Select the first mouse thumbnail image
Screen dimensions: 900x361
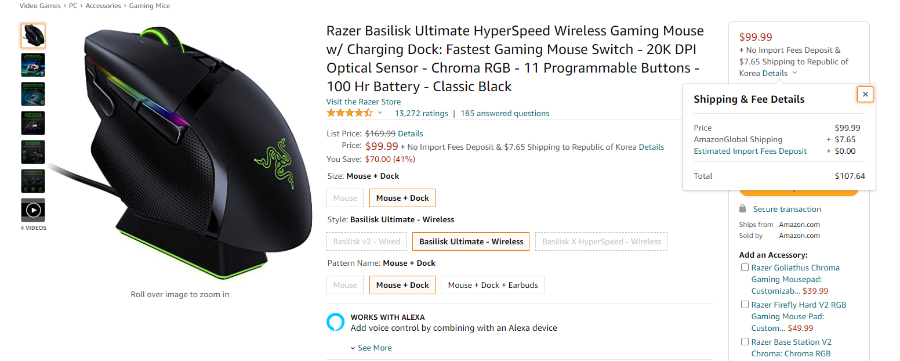(x=33, y=36)
